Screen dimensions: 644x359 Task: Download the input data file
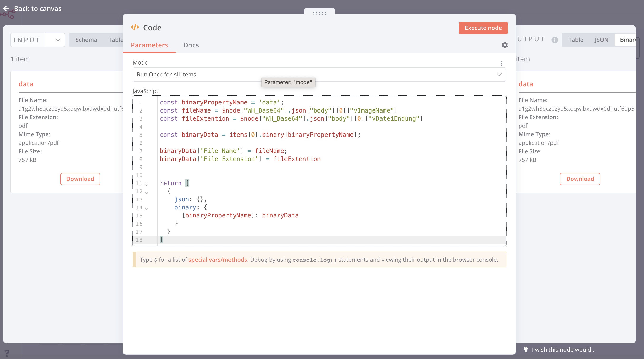80,179
